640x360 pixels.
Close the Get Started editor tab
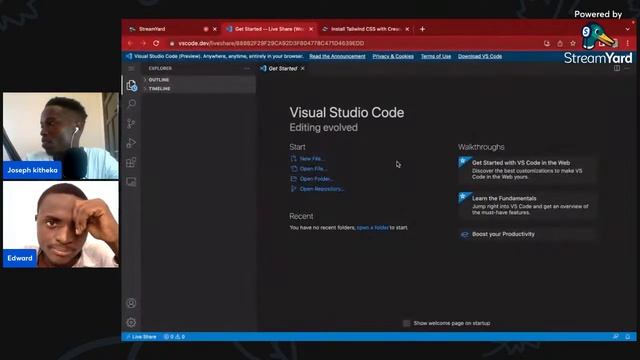point(302,69)
